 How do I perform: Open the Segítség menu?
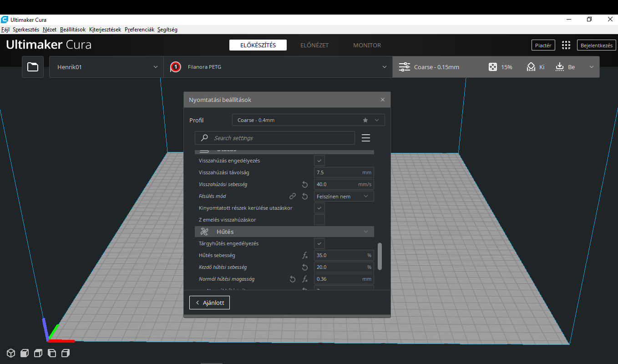point(167,30)
